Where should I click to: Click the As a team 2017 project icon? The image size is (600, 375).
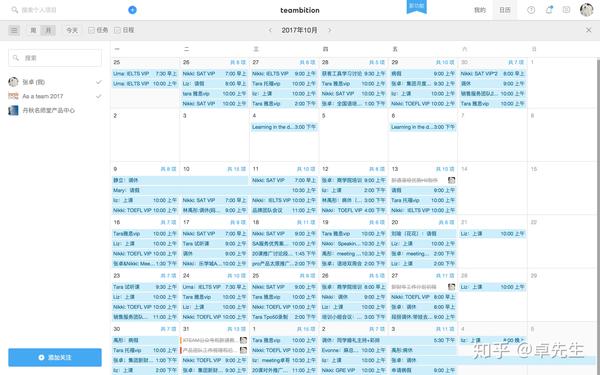pos(13,96)
